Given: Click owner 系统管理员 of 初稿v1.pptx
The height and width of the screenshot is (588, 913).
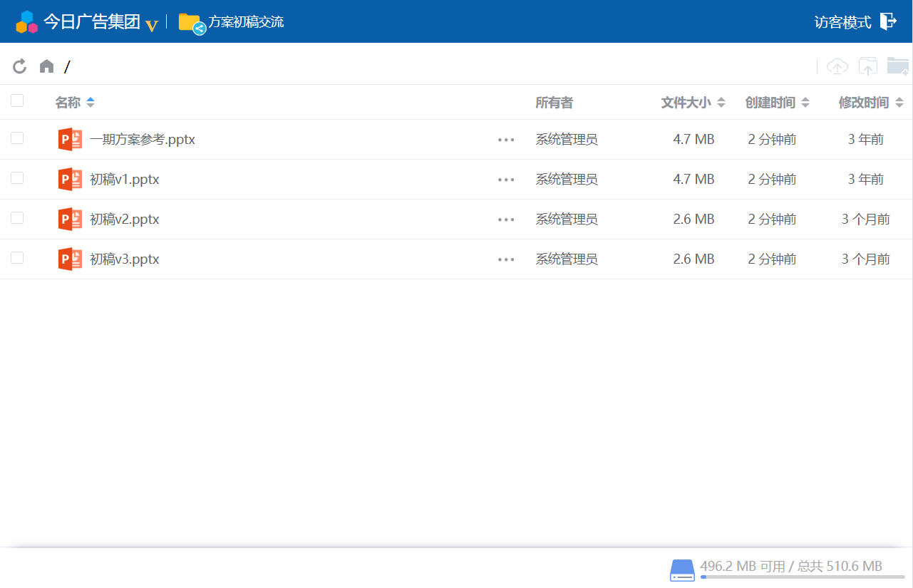Looking at the screenshot, I should 567,180.
